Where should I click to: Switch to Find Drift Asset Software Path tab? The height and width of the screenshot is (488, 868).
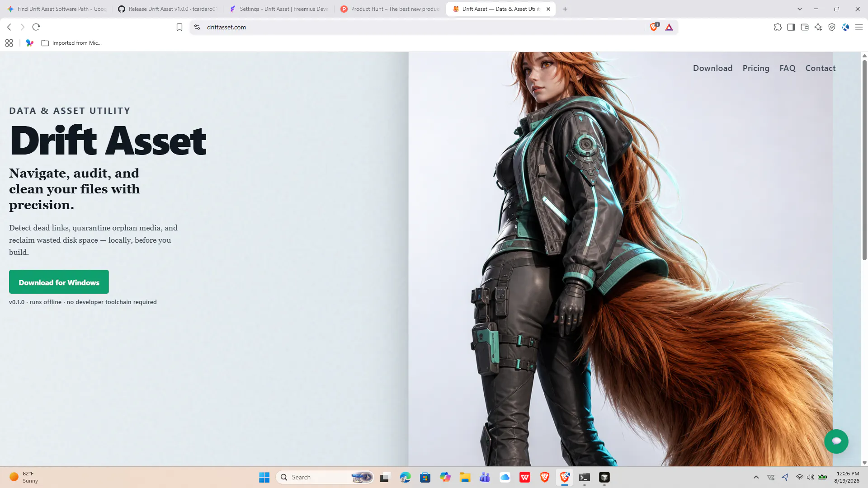coord(57,9)
